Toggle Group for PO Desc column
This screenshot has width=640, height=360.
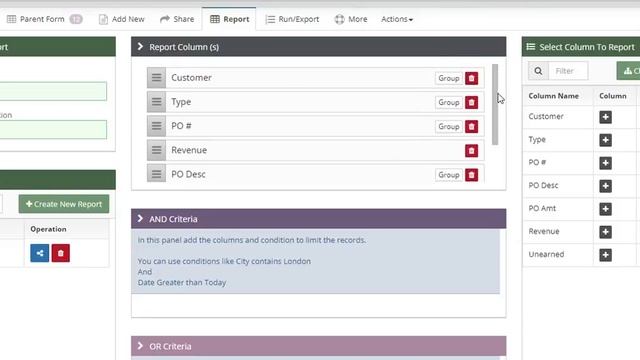pos(449,175)
